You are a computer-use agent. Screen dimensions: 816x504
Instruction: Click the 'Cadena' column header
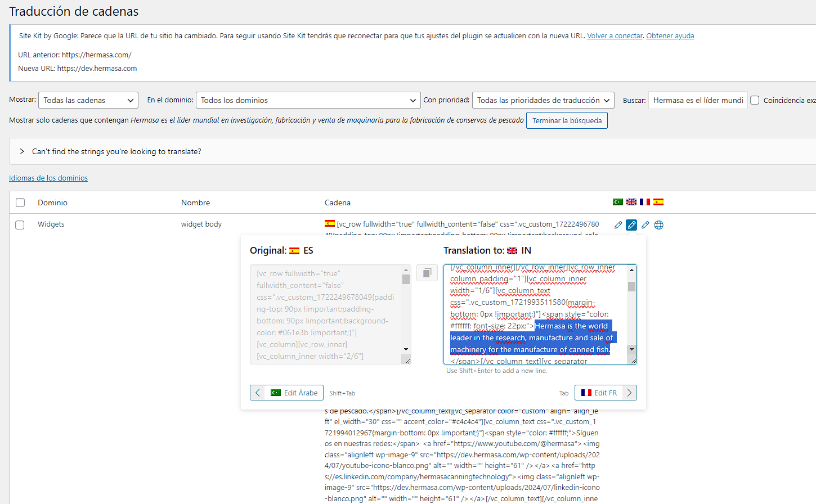tap(337, 202)
